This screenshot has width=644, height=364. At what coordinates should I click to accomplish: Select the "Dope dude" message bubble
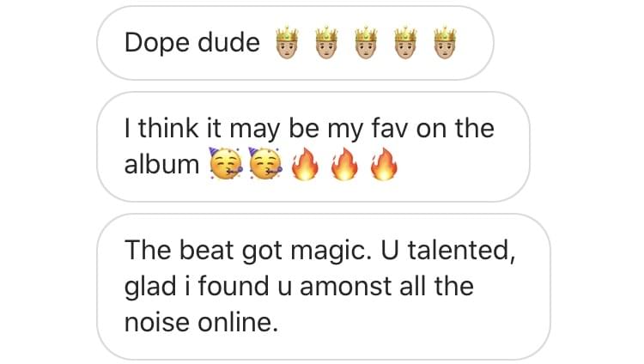295,43
